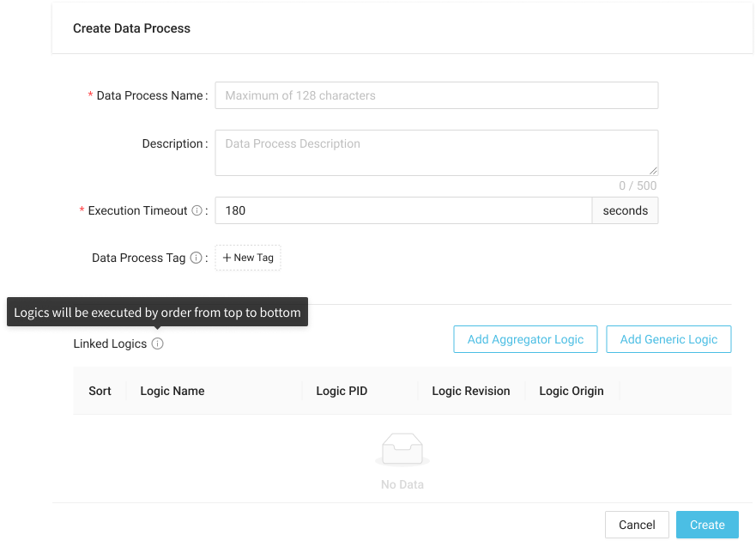Select the Logic PID column header

click(342, 391)
